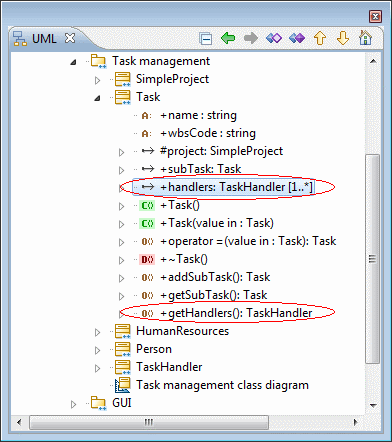This screenshot has width=392, height=442.
Task: Click the second purple diamond navigation icon
Action: click(x=297, y=38)
